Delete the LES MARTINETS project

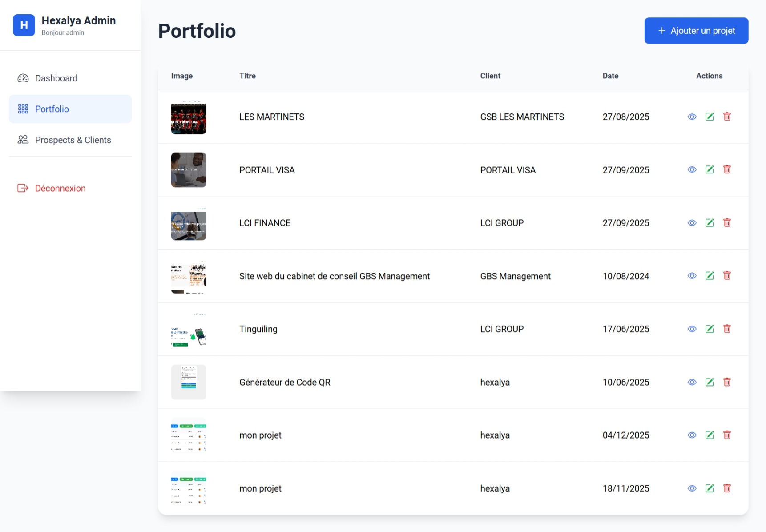(727, 117)
